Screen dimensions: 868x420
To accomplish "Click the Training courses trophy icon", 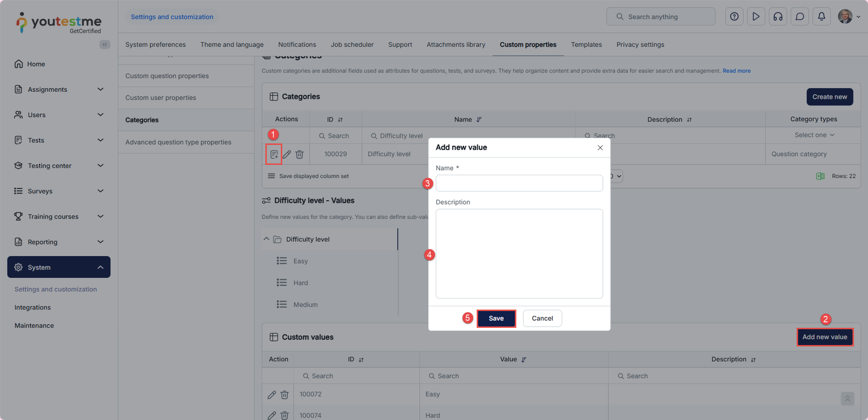I will click(x=18, y=217).
